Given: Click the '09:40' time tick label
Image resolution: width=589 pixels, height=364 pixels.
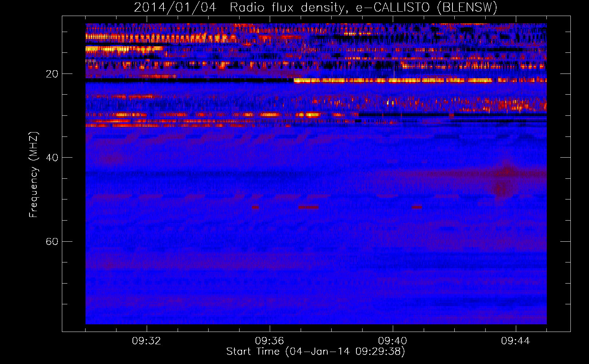Looking at the screenshot, I should [393, 341].
